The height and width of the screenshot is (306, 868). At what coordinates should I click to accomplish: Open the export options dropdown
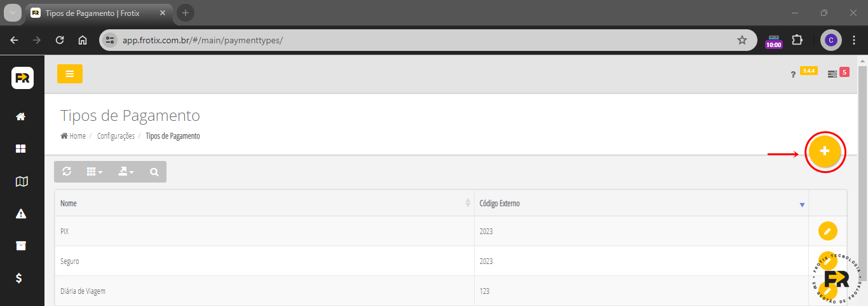[x=126, y=172]
